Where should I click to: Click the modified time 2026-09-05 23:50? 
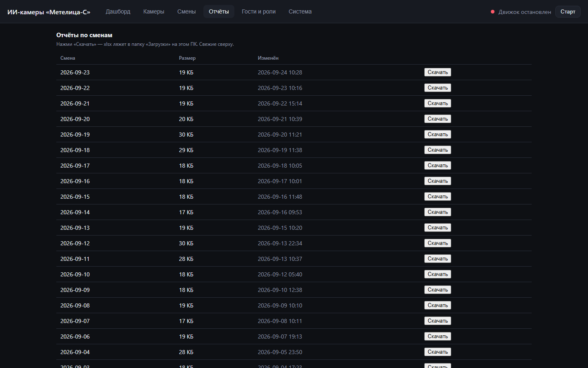[x=280, y=352]
